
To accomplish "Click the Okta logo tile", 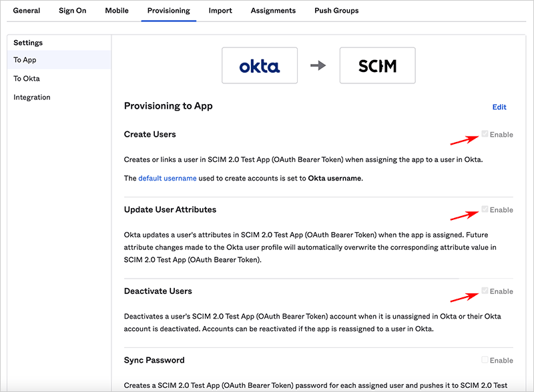I will point(260,65).
